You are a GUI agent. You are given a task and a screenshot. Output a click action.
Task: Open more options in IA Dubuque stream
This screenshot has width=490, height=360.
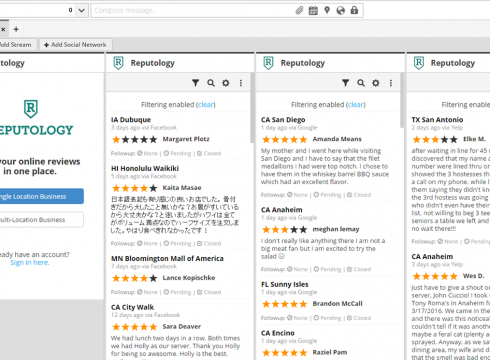tap(241, 83)
